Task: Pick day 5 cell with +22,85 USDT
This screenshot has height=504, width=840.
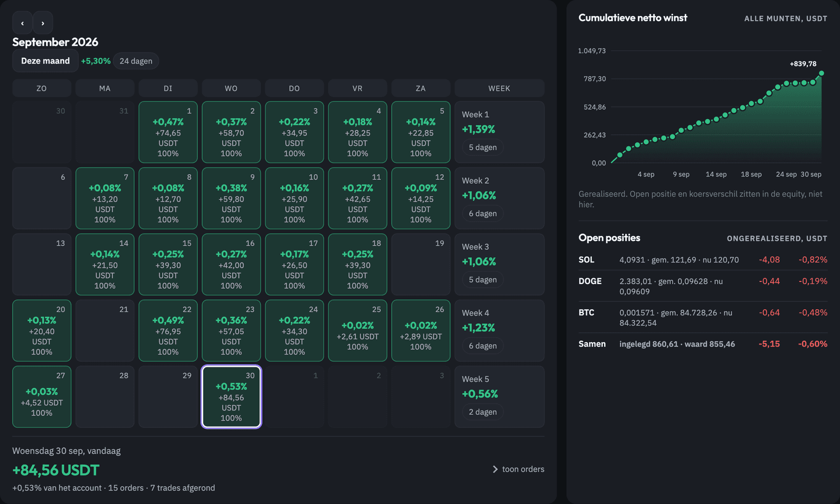Action: (x=421, y=132)
